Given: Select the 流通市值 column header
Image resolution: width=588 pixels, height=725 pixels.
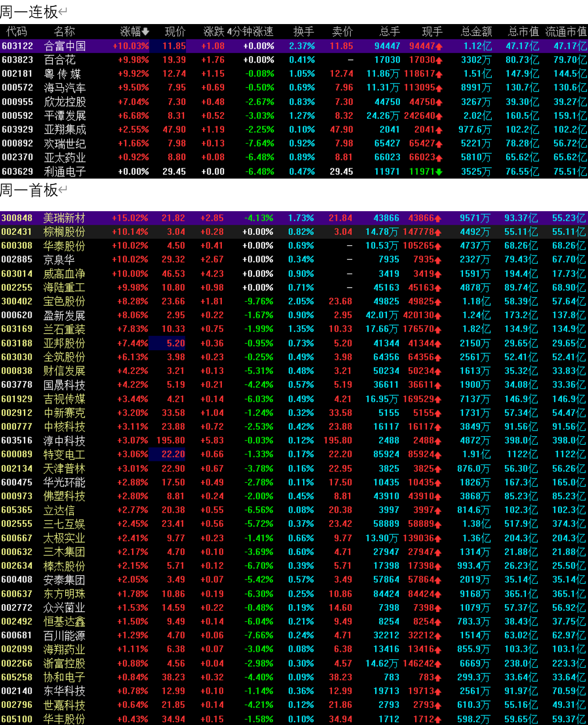Looking at the screenshot, I should (566, 32).
